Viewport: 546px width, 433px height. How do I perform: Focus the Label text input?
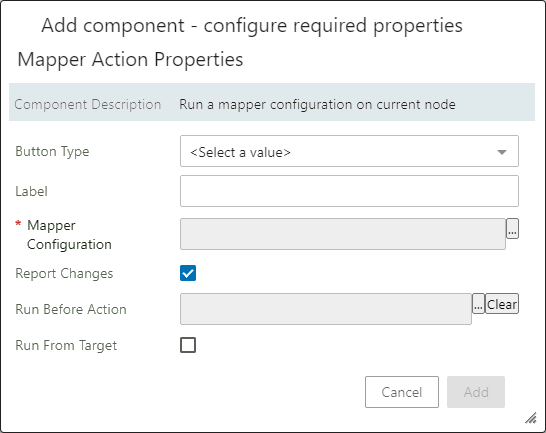tap(349, 191)
